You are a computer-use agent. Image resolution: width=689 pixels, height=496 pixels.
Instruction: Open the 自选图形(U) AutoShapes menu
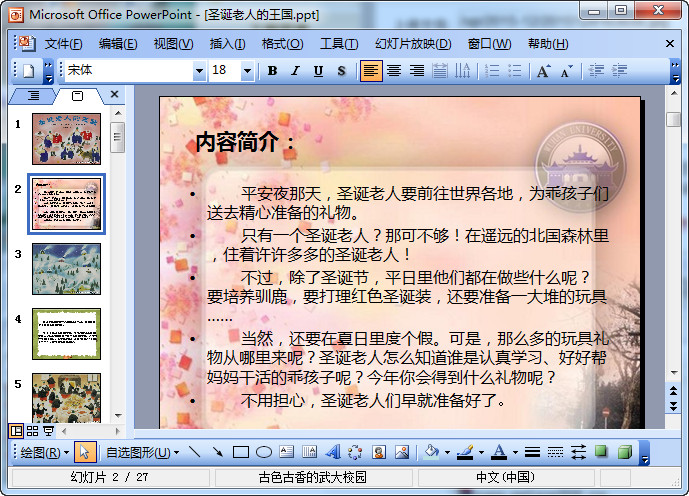(x=142, y=452)
